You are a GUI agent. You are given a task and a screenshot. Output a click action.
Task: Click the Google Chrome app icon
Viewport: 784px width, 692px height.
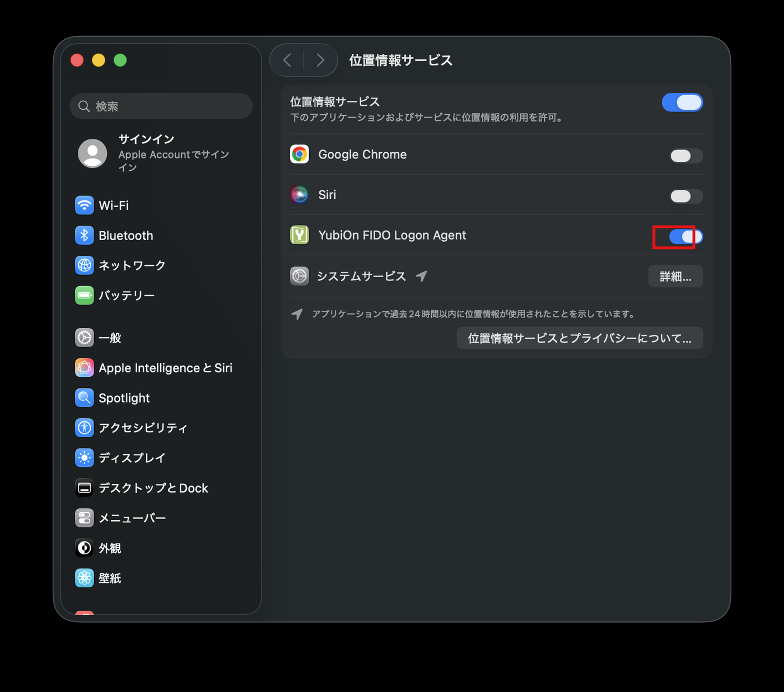pyautogui.click(x=300, y=154)
